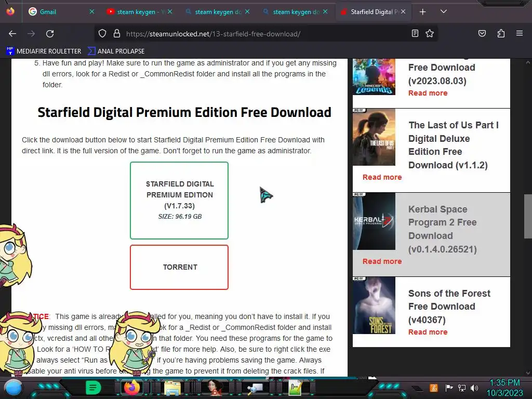Open the Notepad++ taskbar icon

(x=295, y=388)
